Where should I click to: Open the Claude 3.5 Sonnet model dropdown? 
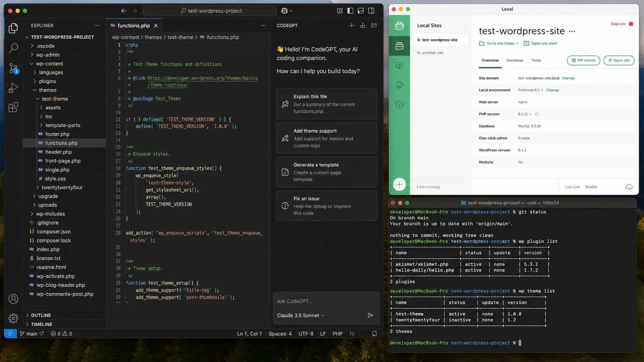pyautogui.click(x=301, y=315)
